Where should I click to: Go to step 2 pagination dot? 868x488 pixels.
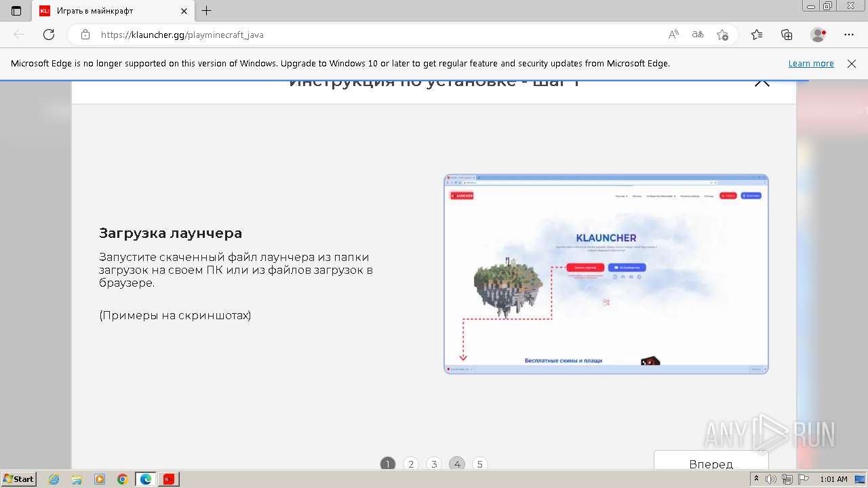click(x=411, y=464)
